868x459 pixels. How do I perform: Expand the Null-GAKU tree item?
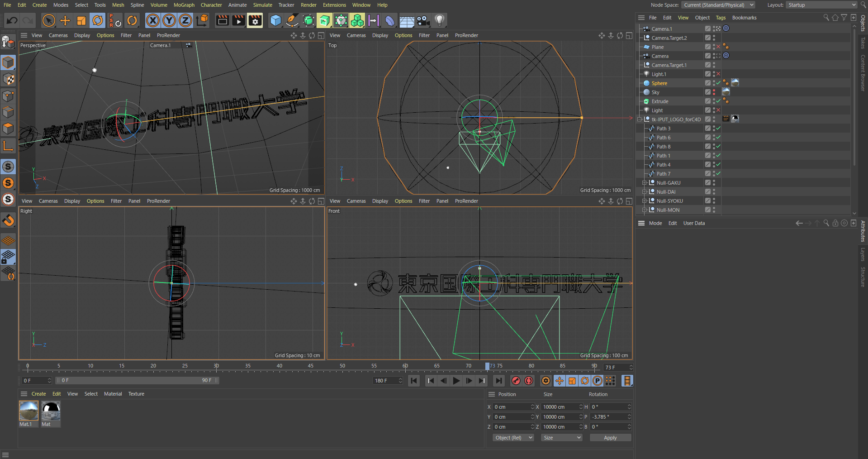click(644, 183)
